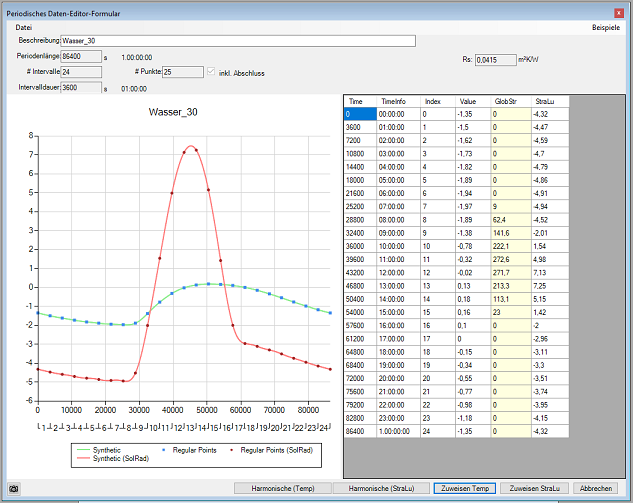Click the Abbrechen button
This screenshot has height=503, width=633.
point(595,488)
